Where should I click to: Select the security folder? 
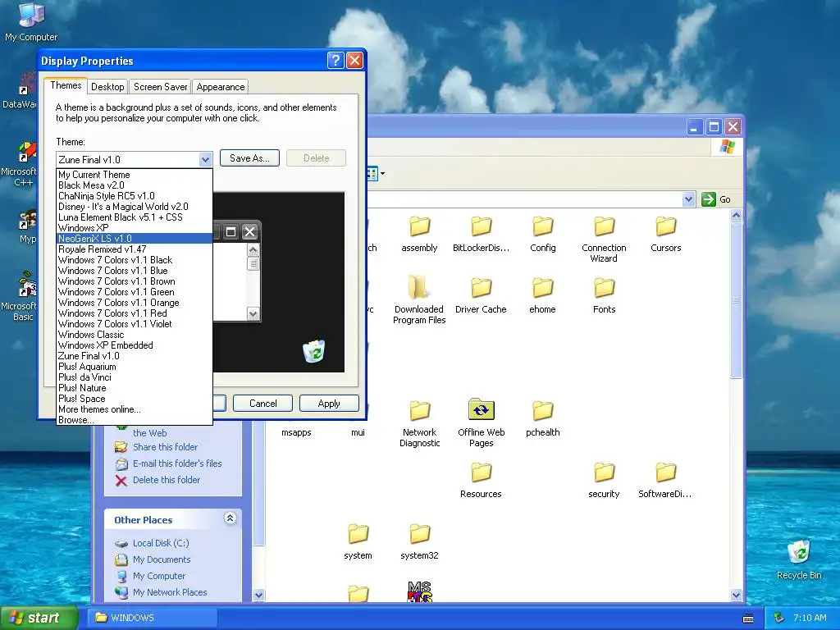(x=604, y=480)
